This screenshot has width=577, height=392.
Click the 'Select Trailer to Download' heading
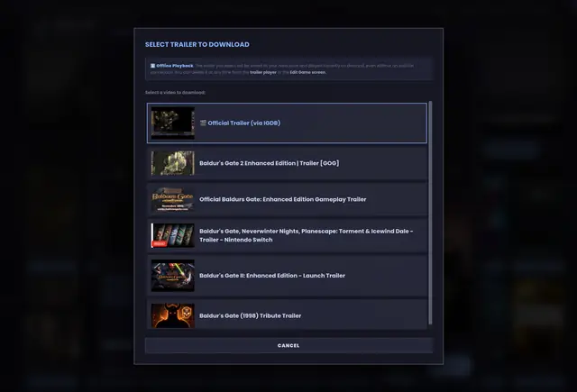click(x=197, y=44)
